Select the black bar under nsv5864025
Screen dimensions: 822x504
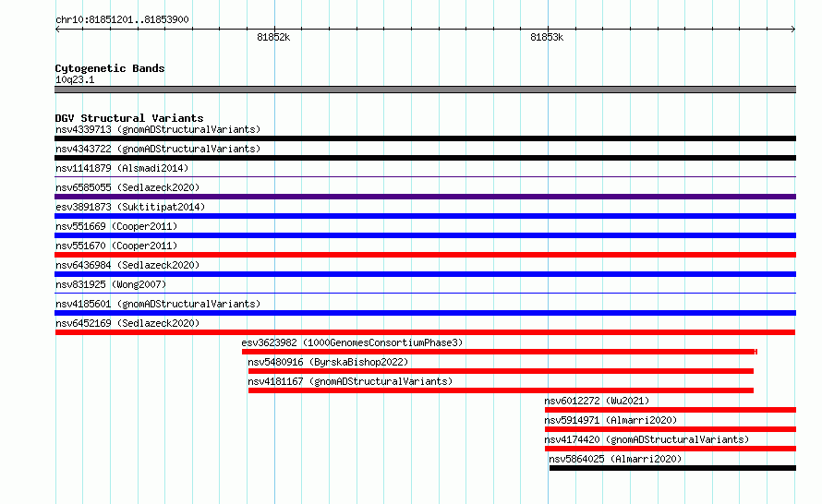click(x=672, y=468)
